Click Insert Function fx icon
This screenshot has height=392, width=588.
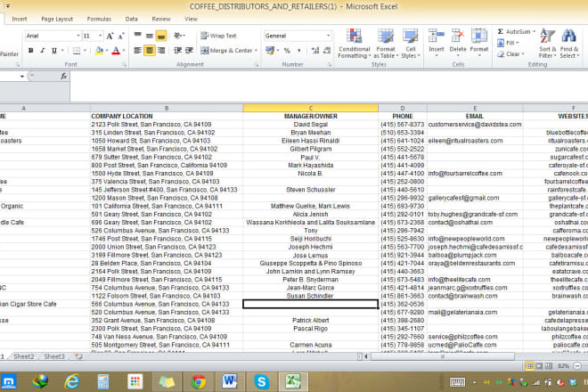coord(64,76)
